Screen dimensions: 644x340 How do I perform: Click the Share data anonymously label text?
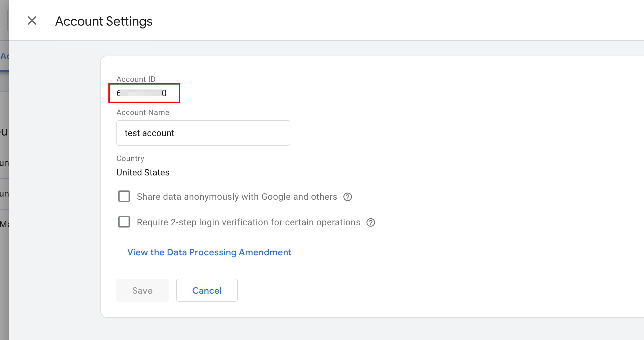(x=237, y=197)
